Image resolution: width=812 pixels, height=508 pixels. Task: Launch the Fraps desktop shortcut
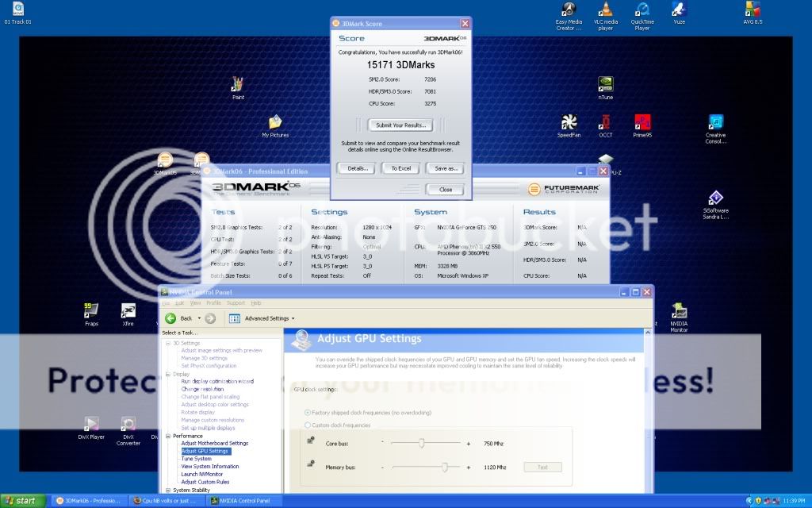point(91,314)
